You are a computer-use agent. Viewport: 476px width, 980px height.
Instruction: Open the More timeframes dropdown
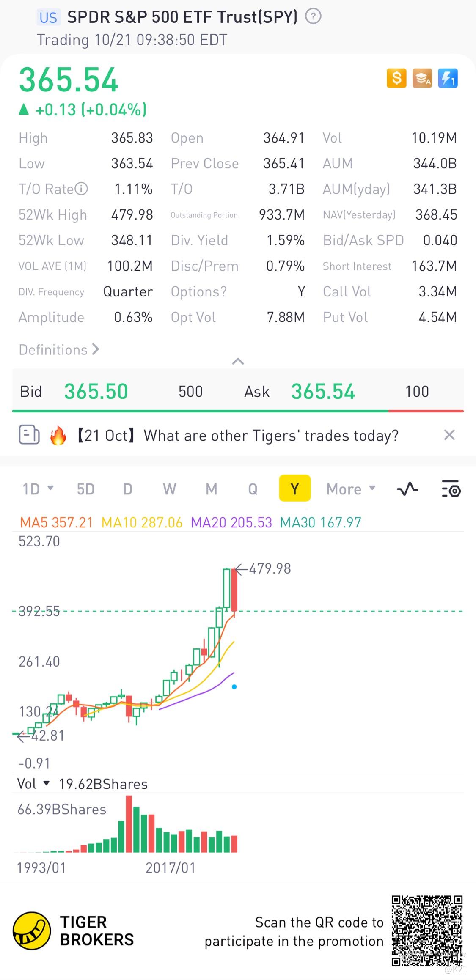coord(351,489)
